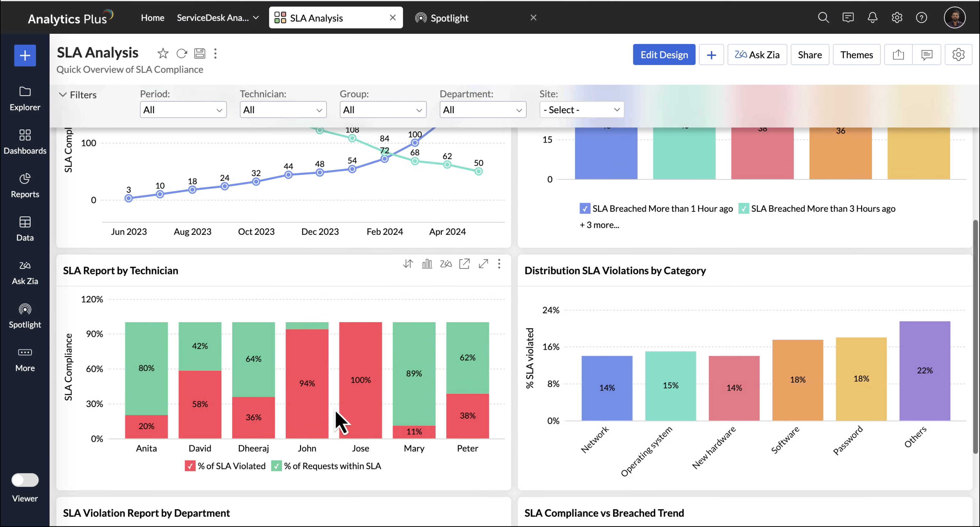This screenshot has width=980, height=527.
Task: Click the Edit Design button
Action: 664,55
